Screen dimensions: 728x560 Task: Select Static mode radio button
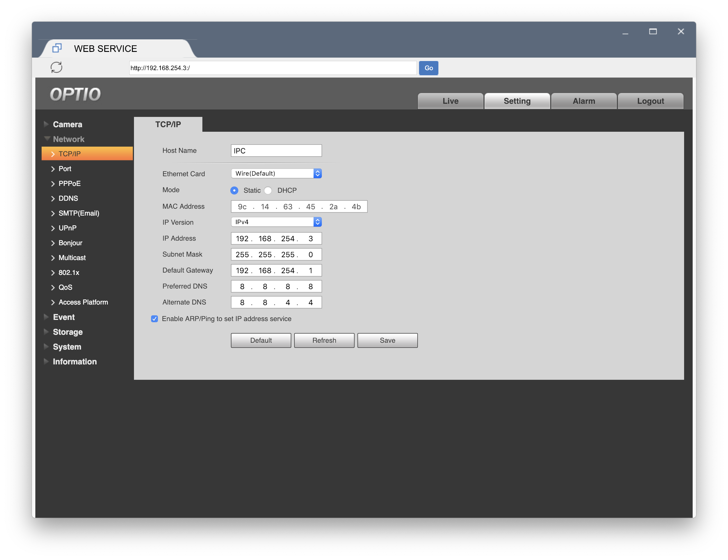coord(234,190)
